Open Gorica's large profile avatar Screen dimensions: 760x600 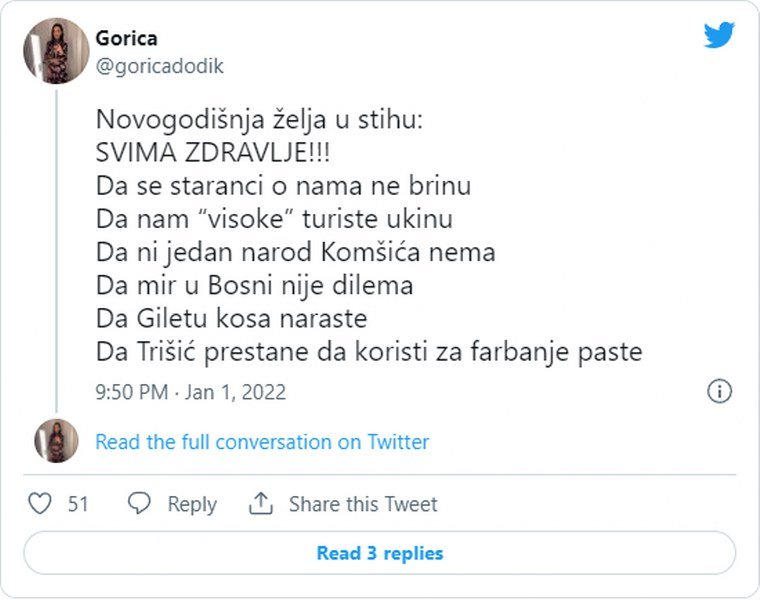click(56, 50)
